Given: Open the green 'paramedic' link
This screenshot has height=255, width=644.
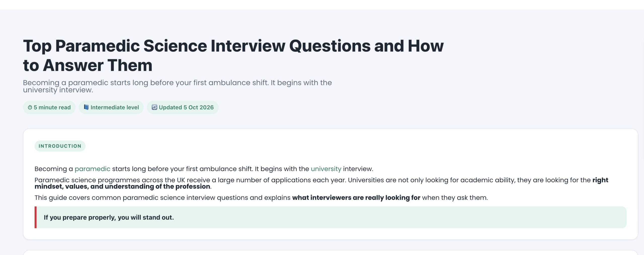Looking at the screenshot, I should click(93, 169).
